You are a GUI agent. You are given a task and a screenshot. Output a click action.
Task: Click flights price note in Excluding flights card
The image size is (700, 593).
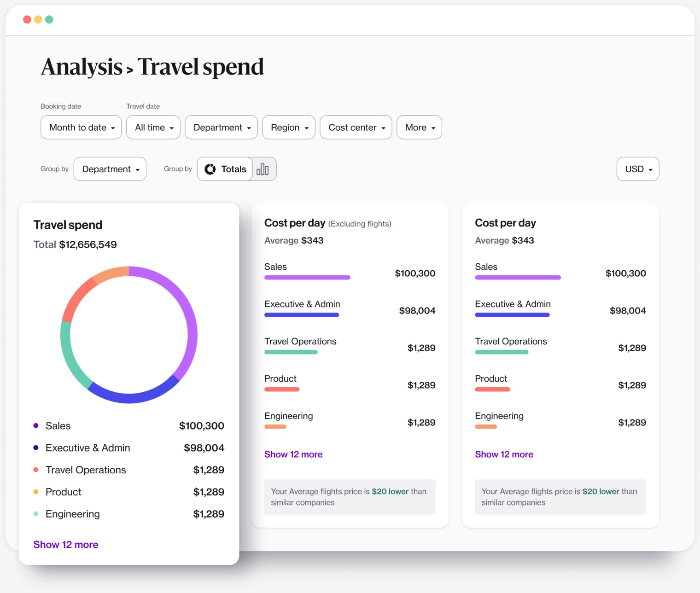[350, 497]
